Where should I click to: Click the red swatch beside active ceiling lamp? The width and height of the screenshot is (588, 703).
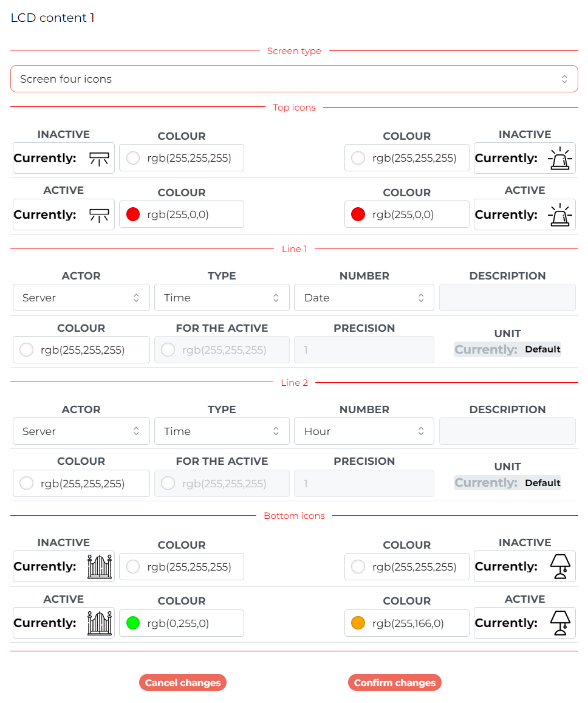(x=133, y=214)
